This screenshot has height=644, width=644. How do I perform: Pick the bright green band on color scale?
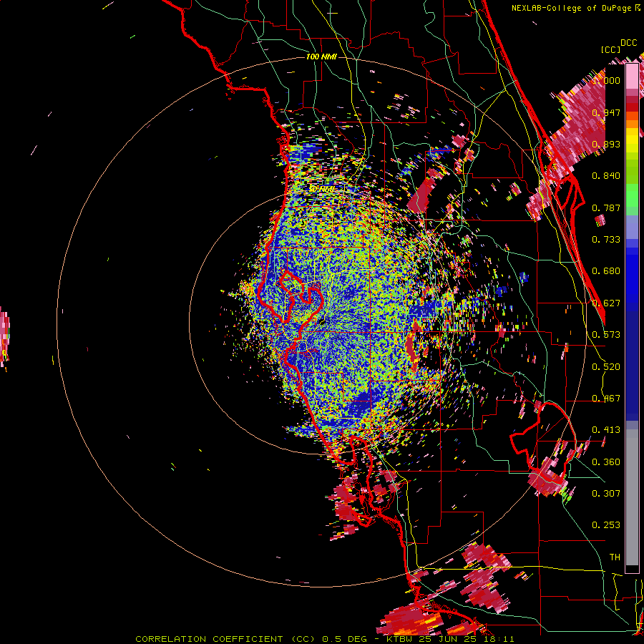pos(632,195)
